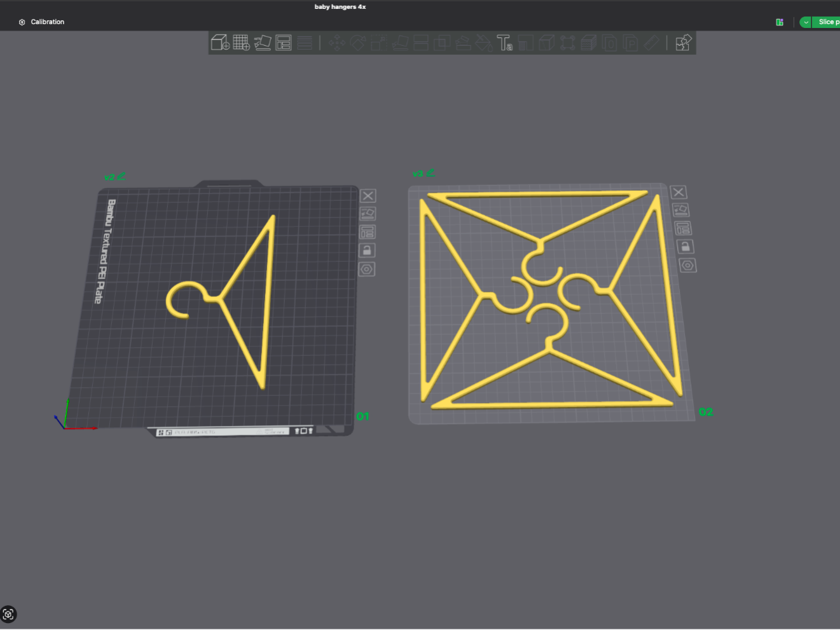
Task: Open plate 02 settings hexagon icon
Action: tap(687, 265)
